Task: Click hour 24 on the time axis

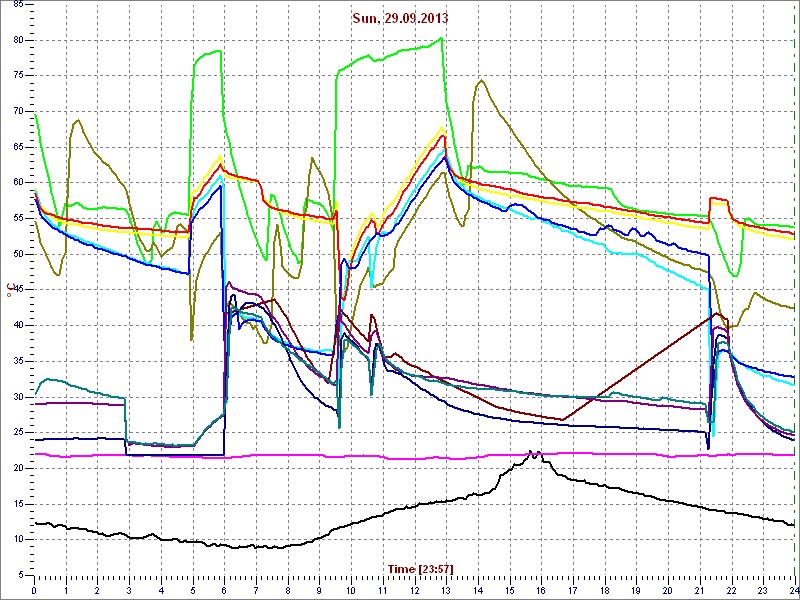Action: (x=792, y=590)
